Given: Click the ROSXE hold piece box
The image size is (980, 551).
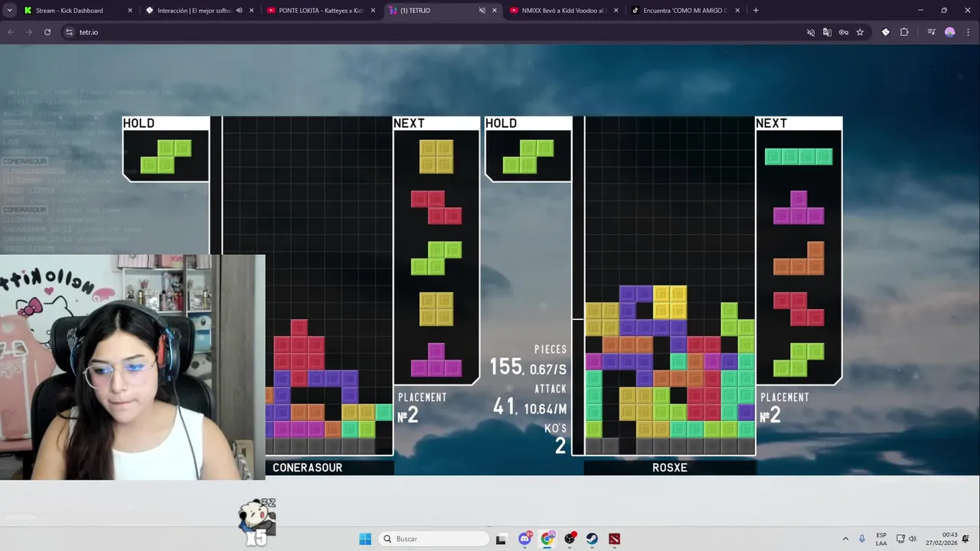Looking at the screenshot, I should tap(528, 156).
